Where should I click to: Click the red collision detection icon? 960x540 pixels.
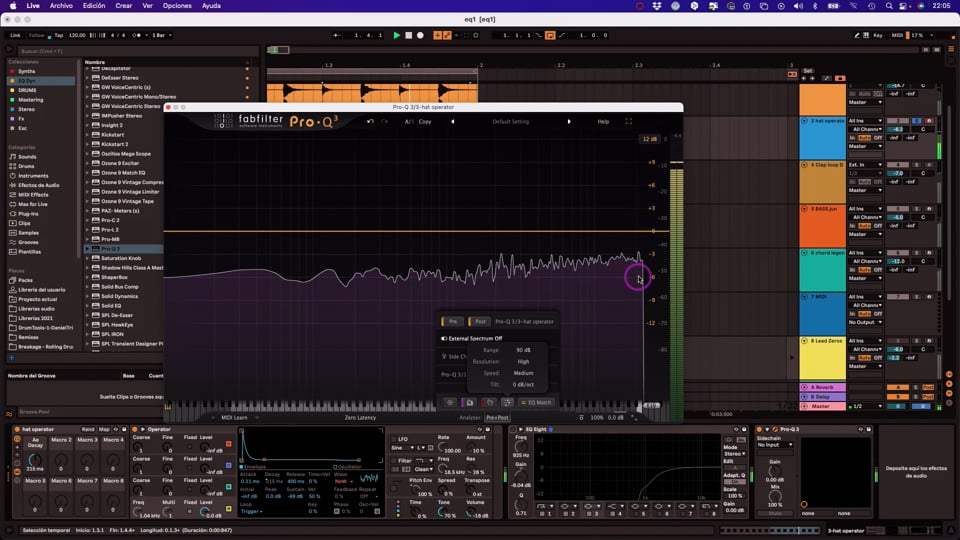pyautogui.click(x=489, y=402)
